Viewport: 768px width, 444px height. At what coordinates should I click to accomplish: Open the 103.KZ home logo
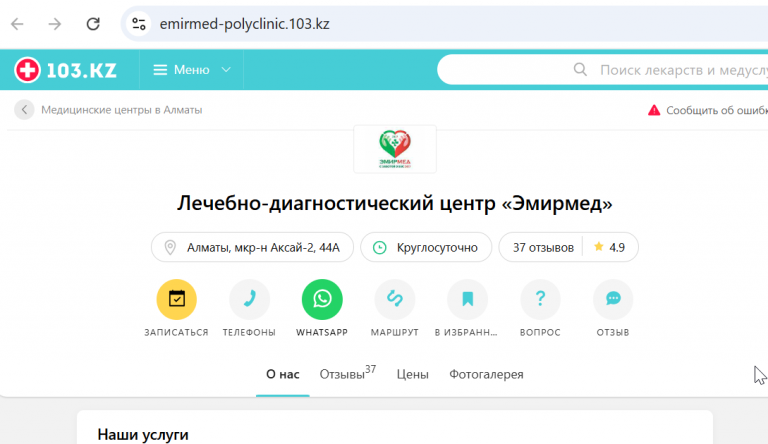tap(66, 70)
